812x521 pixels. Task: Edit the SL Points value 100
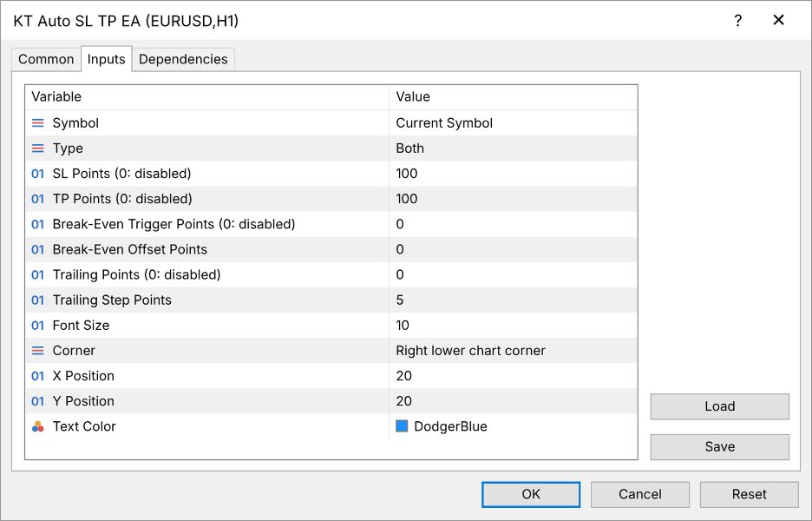click(x=514, y=174)
